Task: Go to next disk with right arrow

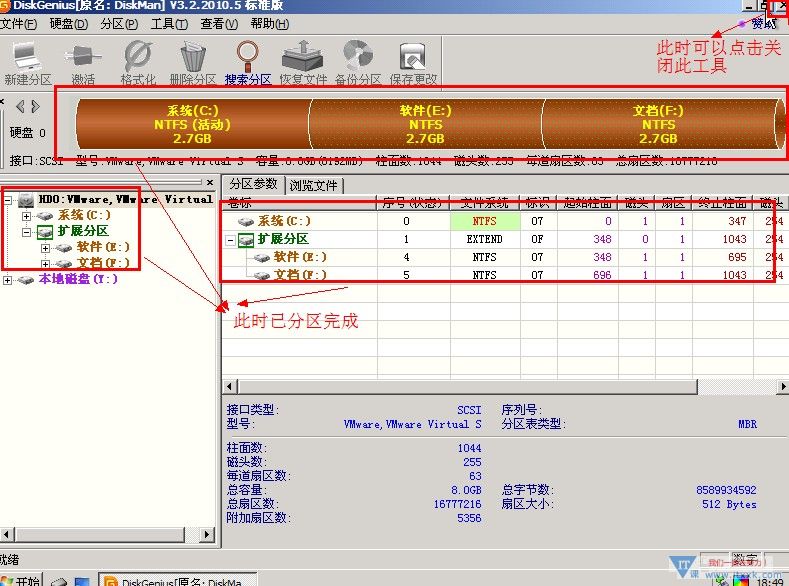Action: point(35,107)
